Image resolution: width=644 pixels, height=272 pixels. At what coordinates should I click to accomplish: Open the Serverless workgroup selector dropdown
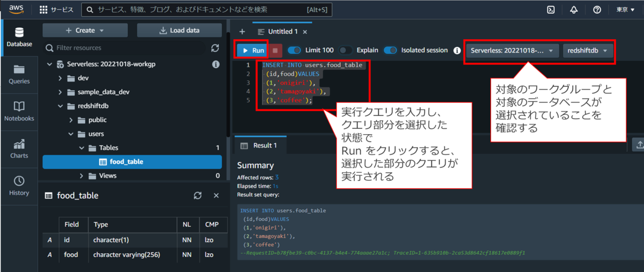[x=512, y=50]
